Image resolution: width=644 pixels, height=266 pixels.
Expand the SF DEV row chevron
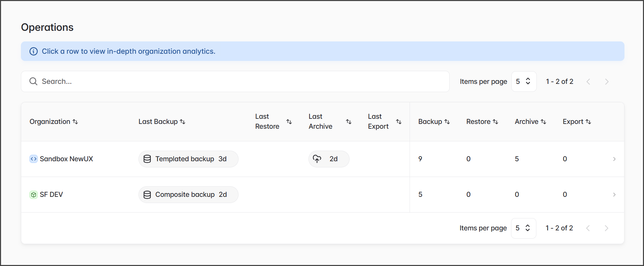(614, 195)
